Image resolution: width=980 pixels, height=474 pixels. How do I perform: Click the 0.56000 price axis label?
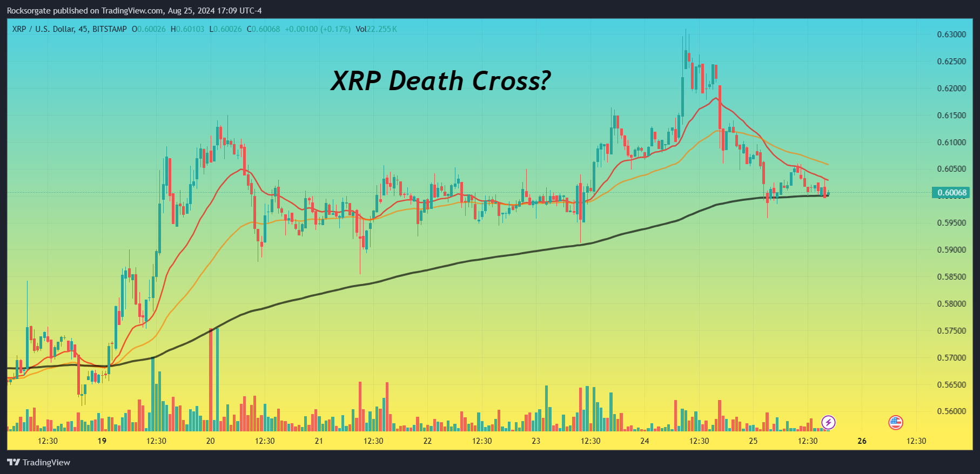click(x=951, y=411)
